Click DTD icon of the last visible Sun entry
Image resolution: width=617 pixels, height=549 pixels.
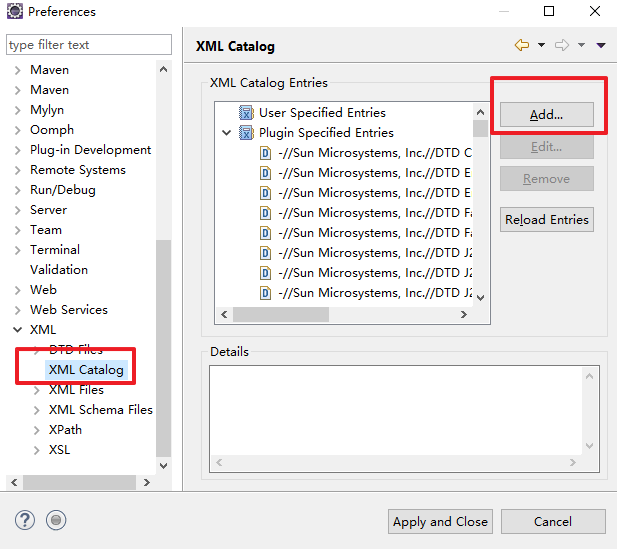(x=266, y=293)
